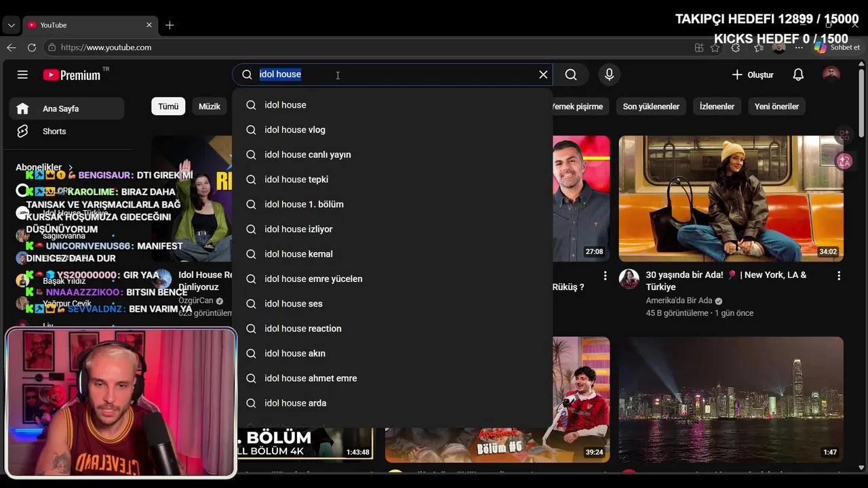Choose the suggestion idol house reaction

[x=392, y=329]
